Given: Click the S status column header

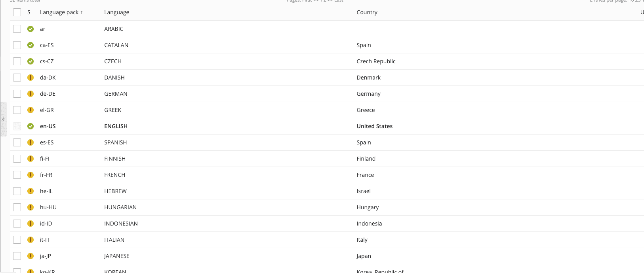Looking at the screenshot, I should point(29,12).
